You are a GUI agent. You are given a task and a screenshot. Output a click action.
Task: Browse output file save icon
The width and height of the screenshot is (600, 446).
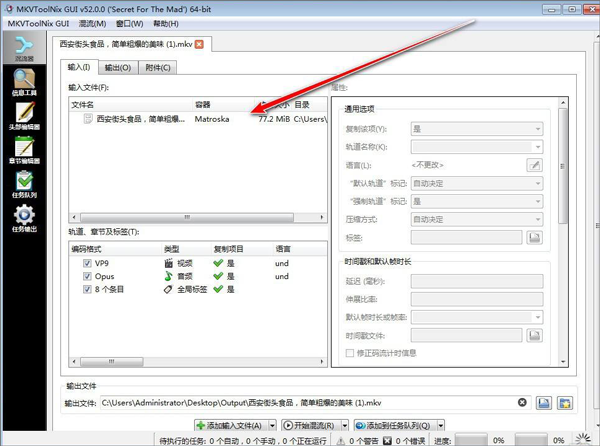click(x=544, y=403)
